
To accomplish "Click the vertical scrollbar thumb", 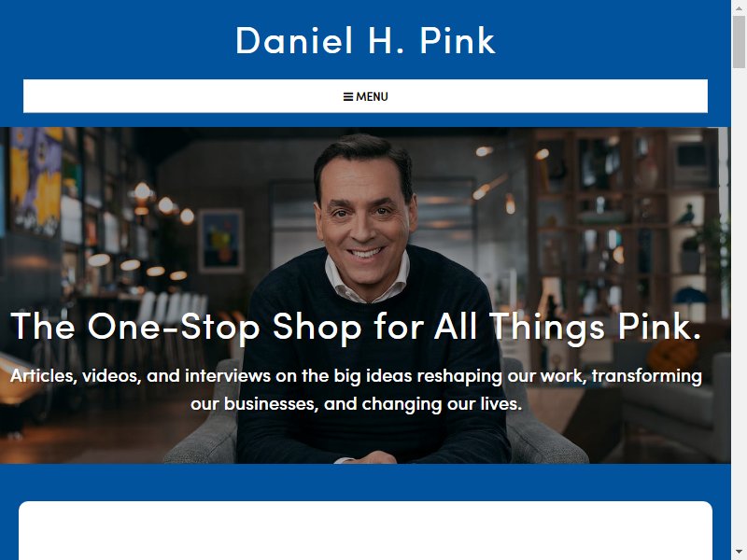I will [x=739, y=43].
